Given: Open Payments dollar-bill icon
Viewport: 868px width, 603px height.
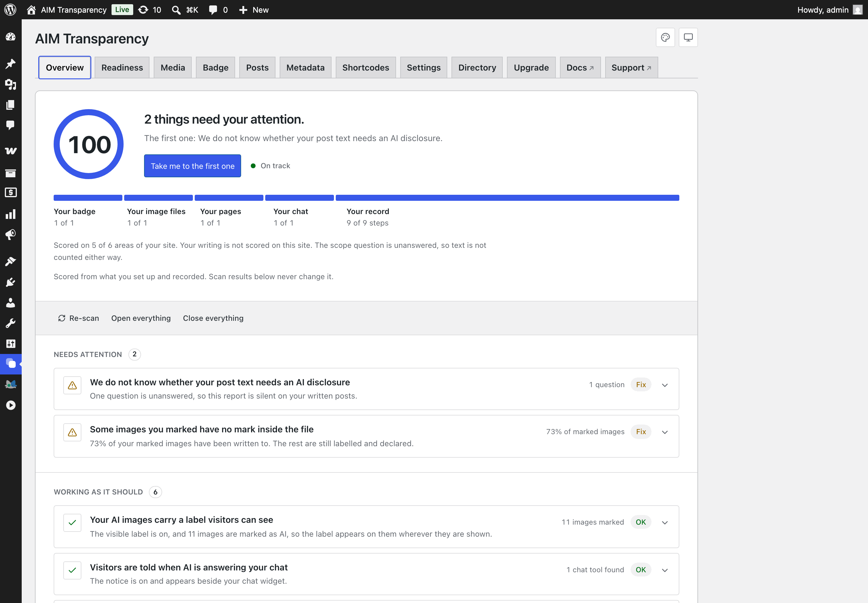Looking at the screenshot, I should click(x=11, y=193).
